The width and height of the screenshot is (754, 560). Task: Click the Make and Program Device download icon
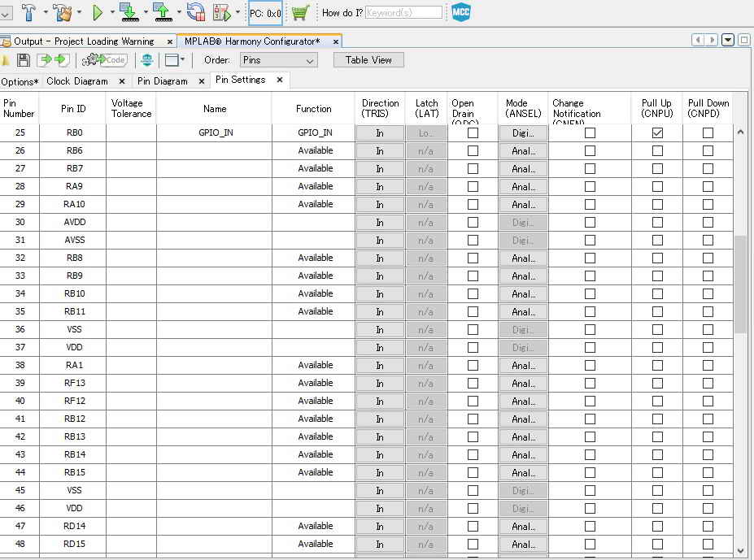pyautogui.click(x=129, y=12)
